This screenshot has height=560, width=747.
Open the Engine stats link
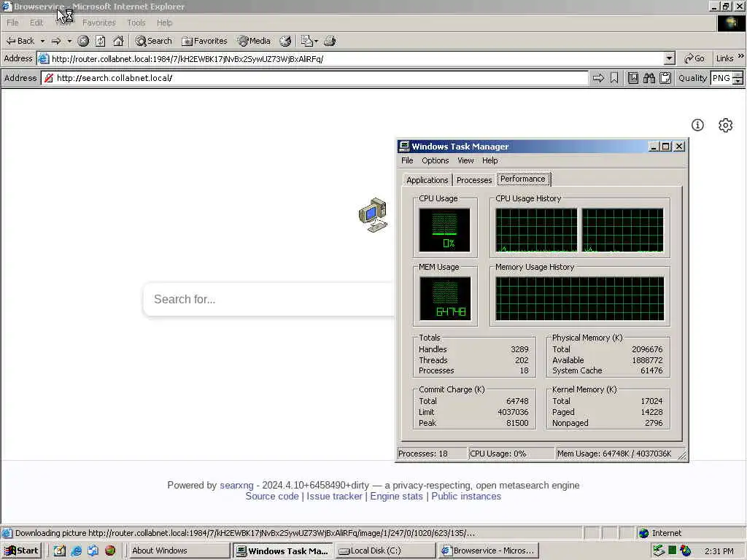396,496
